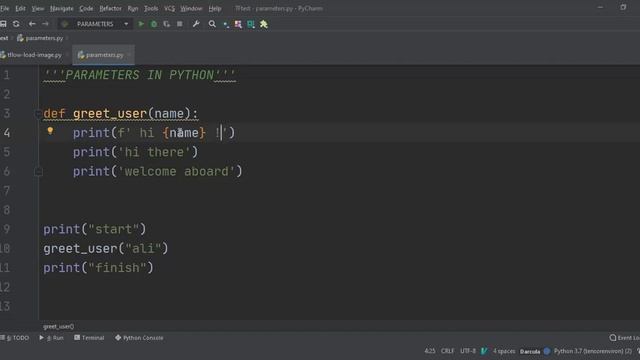Open Search Everywhere magnifier icon
Image resolution: width=640 pixels, height=360 pixels.
coord(212,24)
